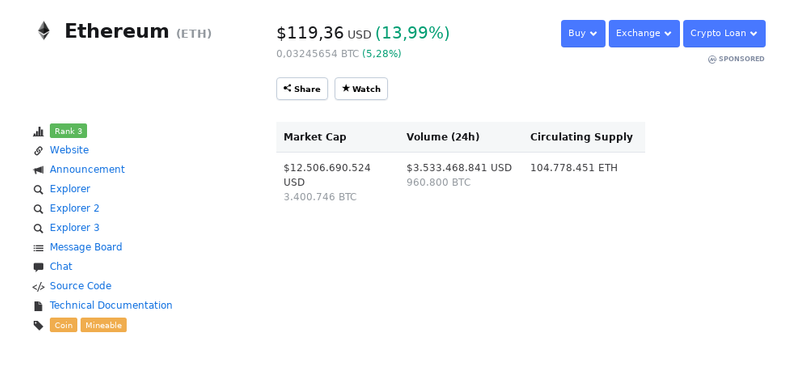Click the tag icon beside Coin label

pos(38,325)
